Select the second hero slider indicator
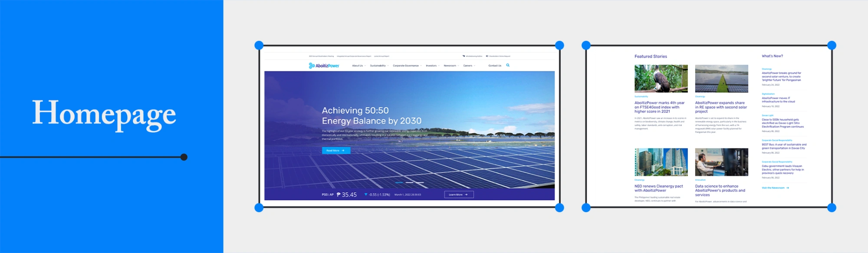Image resolution: width=868 pixels, height=253 pixels. tap(410, 183)
